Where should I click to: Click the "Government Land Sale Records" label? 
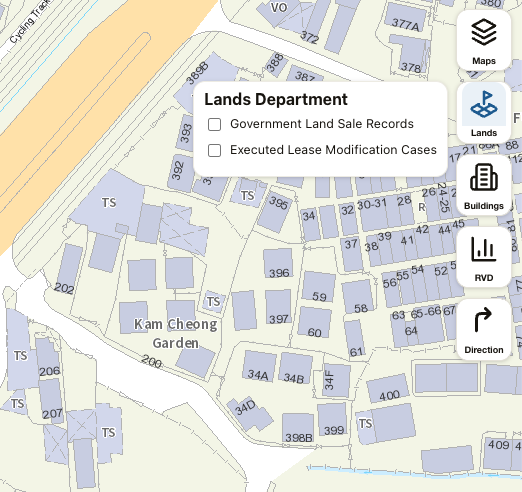coord(322,124)
